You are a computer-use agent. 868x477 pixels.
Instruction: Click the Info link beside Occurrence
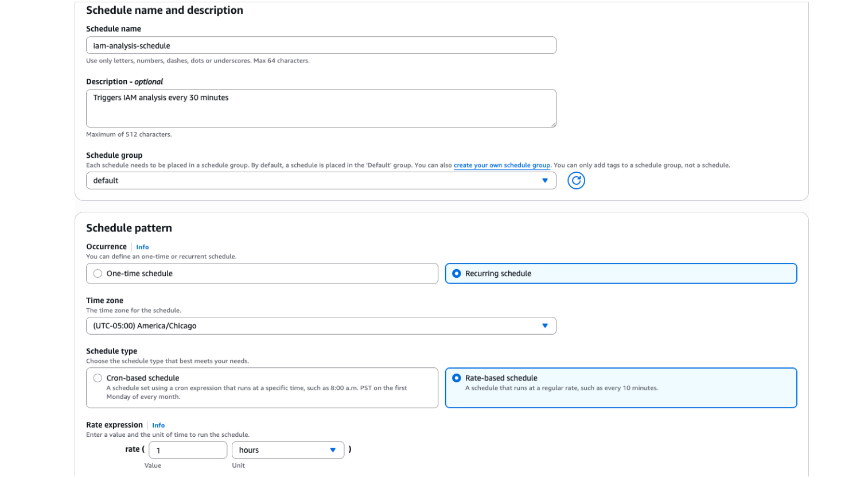tap(142, 247)
